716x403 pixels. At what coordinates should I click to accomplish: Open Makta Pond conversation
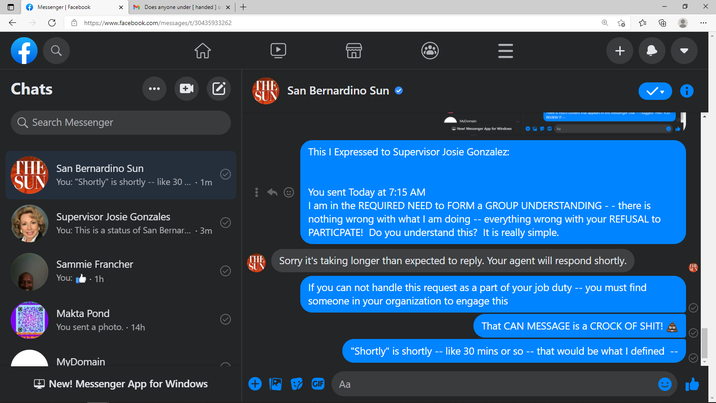121,320
